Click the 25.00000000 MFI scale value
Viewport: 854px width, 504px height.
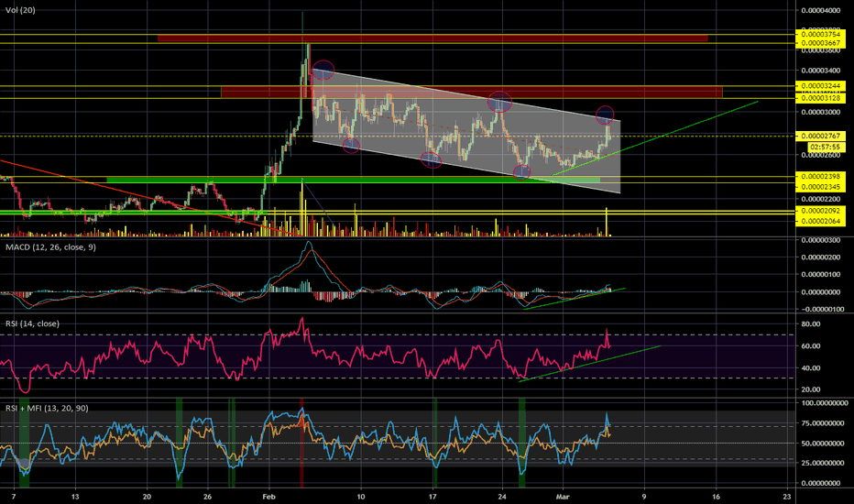click(x=825, y=463)
